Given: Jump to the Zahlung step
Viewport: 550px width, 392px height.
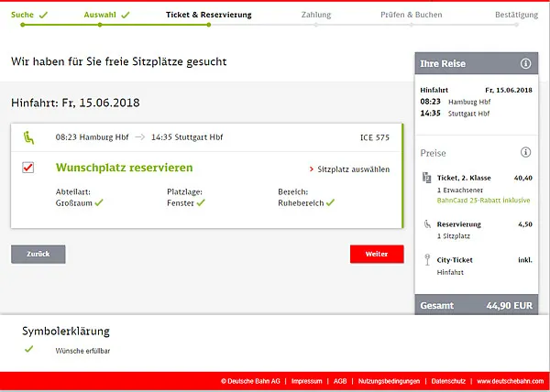Looking at the screenshot, I should click(316, 15).
